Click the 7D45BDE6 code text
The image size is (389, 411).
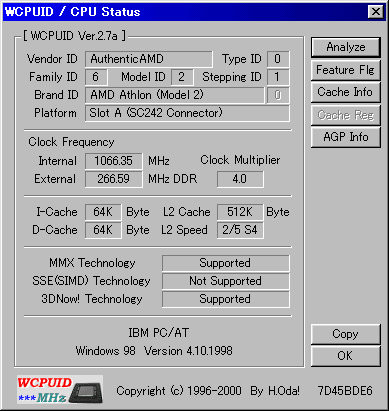345,391
